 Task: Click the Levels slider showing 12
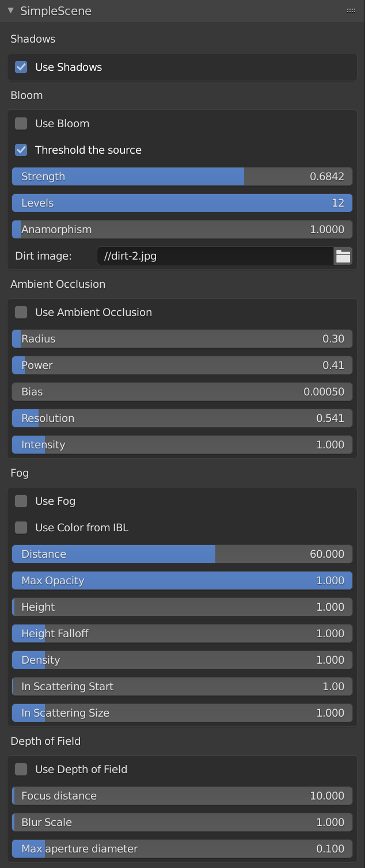coord(182,203)
